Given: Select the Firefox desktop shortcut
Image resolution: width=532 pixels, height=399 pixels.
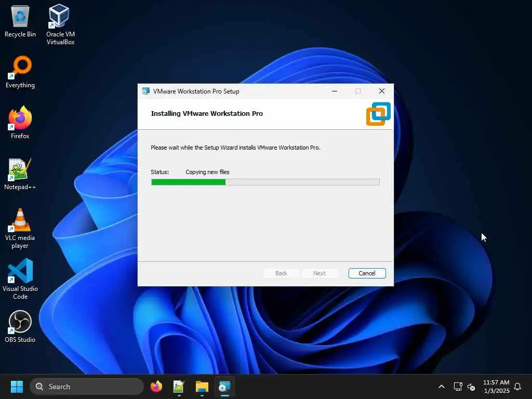Looking at the screenshot, I should 20,123.
